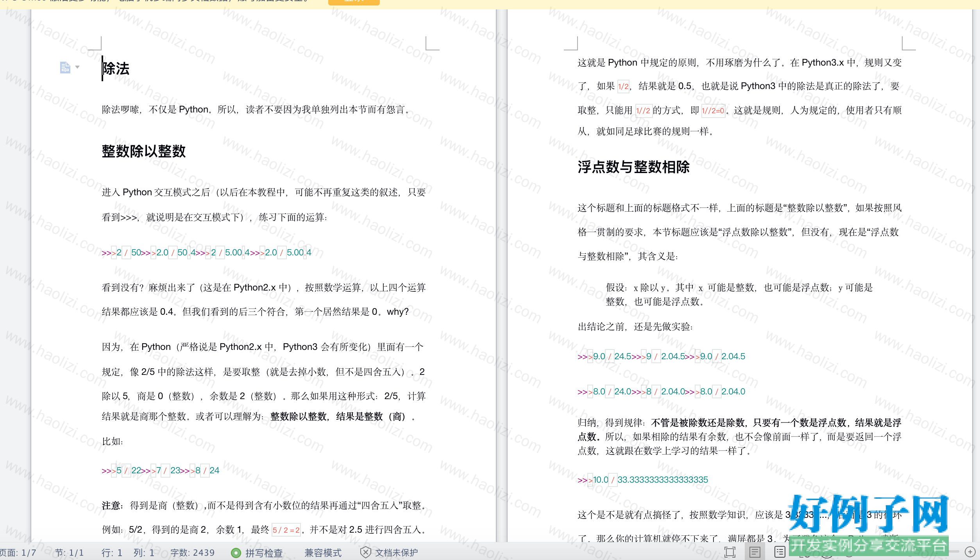Click the 行: 1 status entry
The width and height of the screenshot is (980, 560).
pos(112,553)
